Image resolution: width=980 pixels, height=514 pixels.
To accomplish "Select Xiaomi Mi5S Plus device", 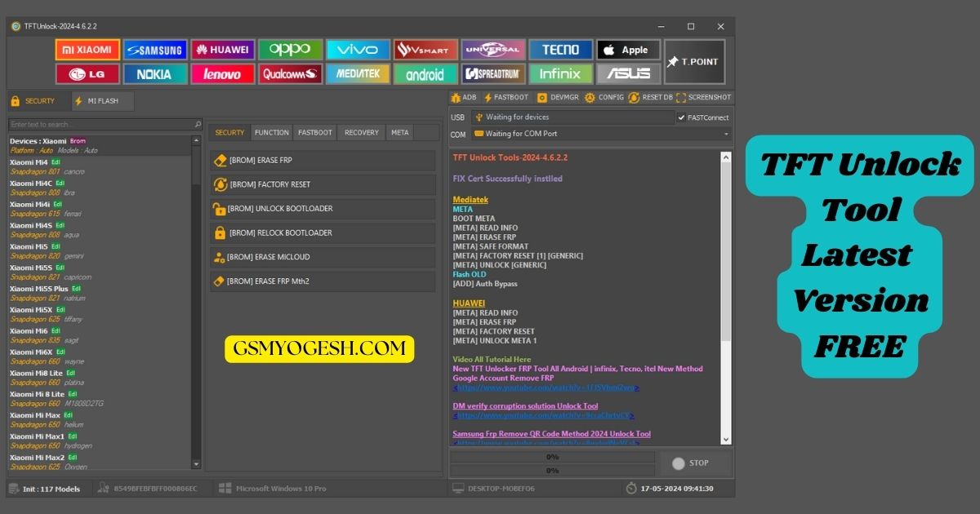I will coord(99,294).
